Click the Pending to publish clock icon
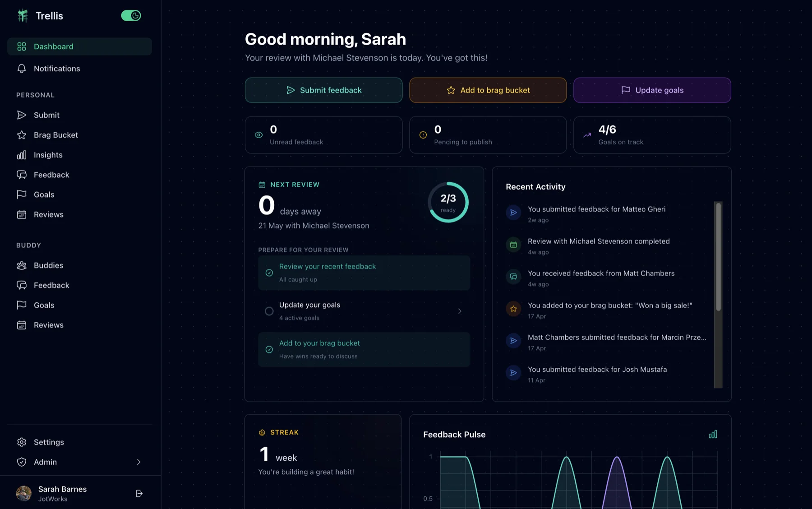The width and height of the screenshot is (812, 509). (x=423, y=135)
